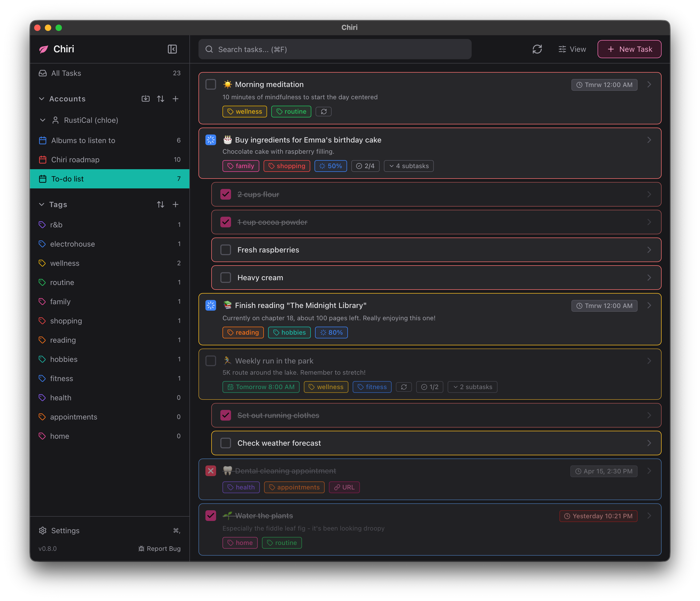Click the New Task button
This screenshot has height=601, width=700.
tap(629, 49)
